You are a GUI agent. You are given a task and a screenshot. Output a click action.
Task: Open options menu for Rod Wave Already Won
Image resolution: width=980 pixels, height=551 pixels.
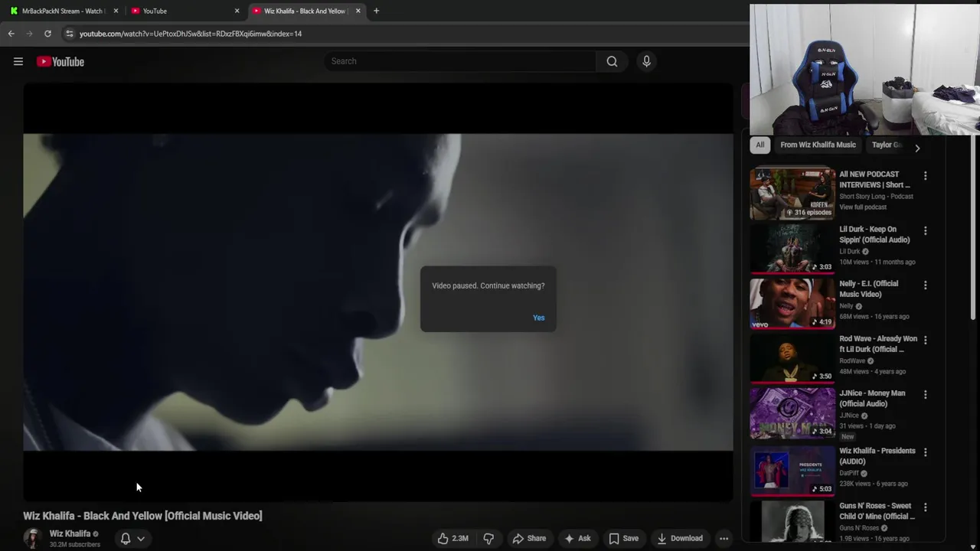click(x=925, y=340)
